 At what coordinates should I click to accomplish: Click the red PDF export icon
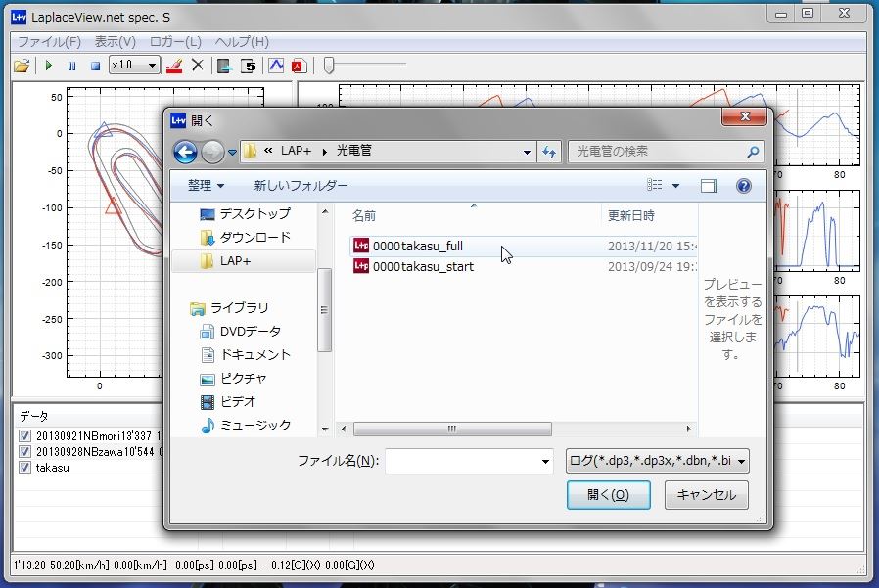(299, 67)
